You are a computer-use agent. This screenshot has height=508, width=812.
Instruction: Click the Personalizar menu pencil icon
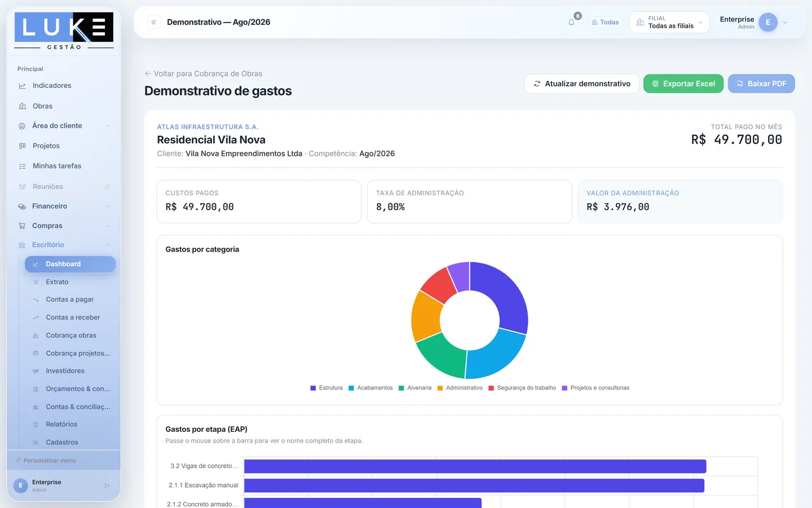coord(19,461)
